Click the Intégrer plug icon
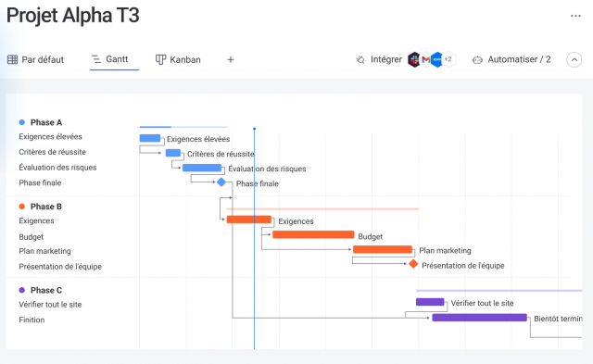This screenshot has width=593, height=364. [x=360, y=59]
